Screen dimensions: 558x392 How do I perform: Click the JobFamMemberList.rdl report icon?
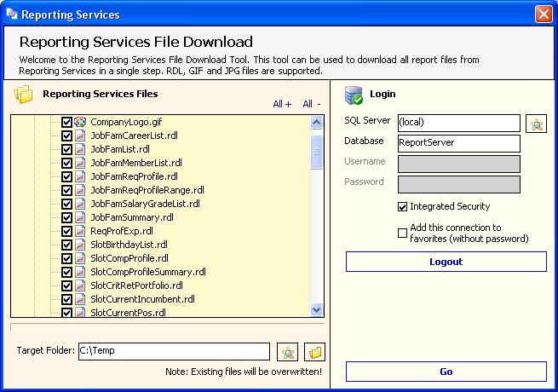pyautogui.click(x=80, y=163)
